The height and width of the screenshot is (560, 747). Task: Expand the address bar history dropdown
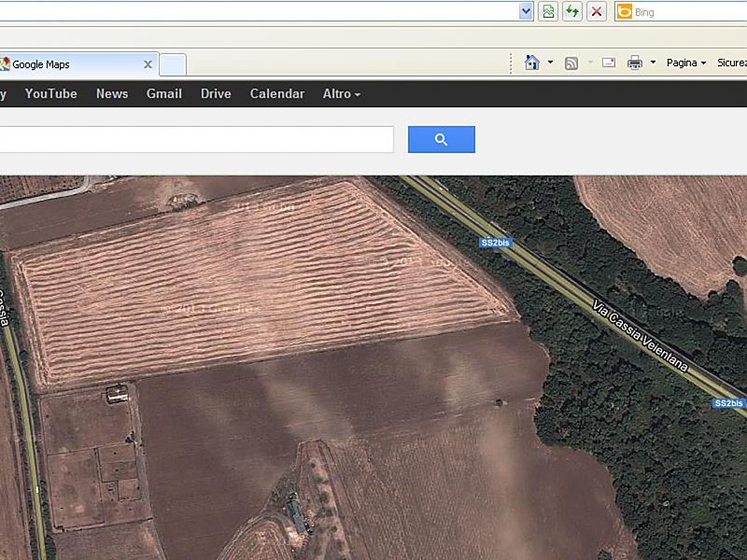point(526,11)
